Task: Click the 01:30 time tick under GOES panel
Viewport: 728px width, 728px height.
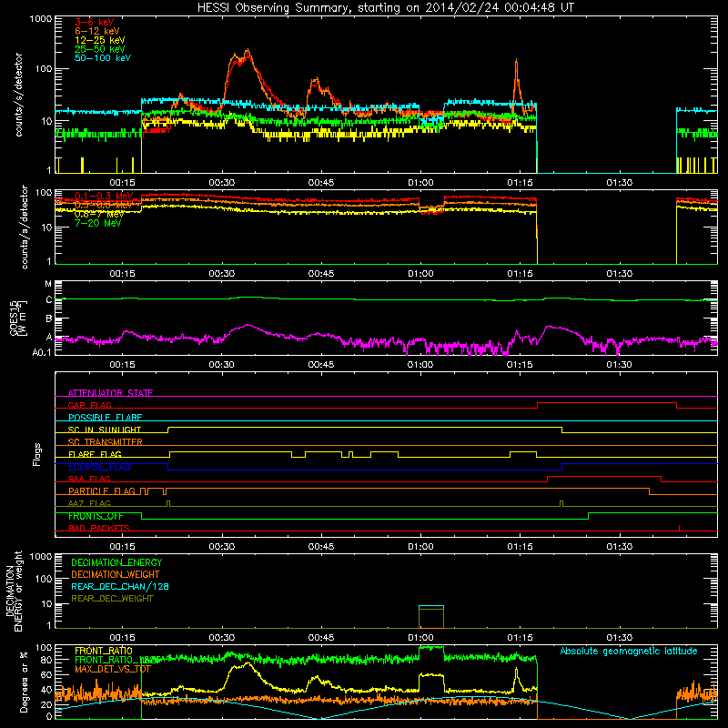Action: (x=619, y=365)
